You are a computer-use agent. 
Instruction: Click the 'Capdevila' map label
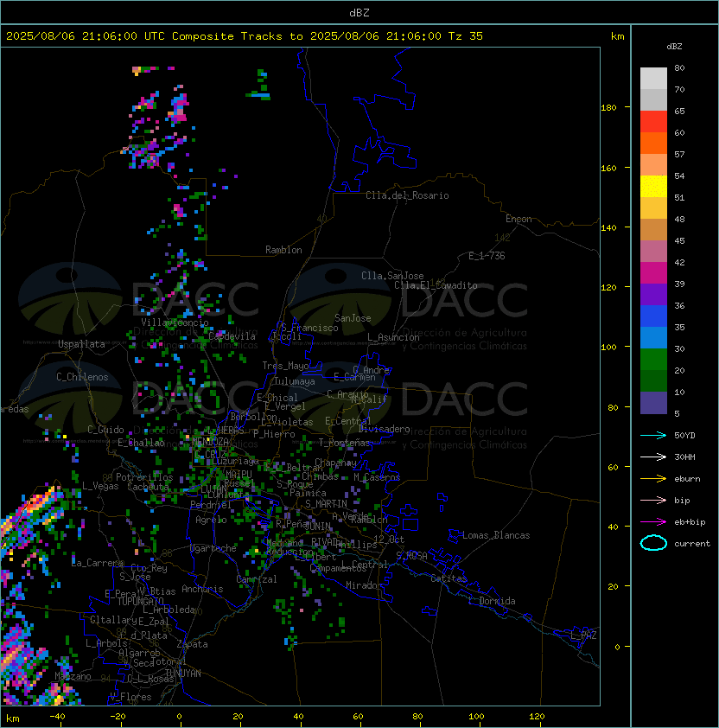(232, 336)
